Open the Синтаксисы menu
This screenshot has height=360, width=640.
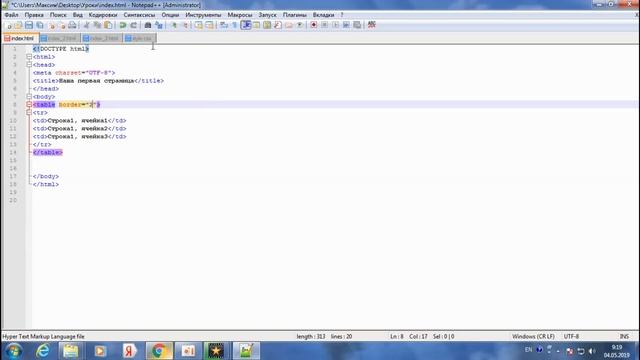139,15
